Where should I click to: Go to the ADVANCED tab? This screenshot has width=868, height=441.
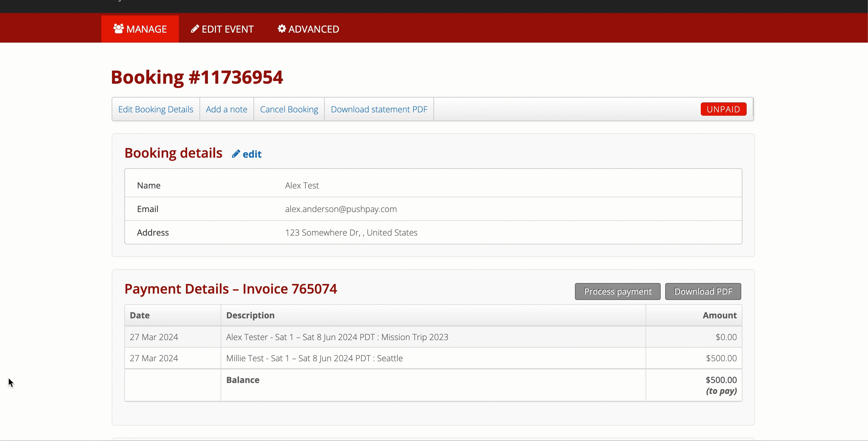pyautogui.click(x=308, y=29)
